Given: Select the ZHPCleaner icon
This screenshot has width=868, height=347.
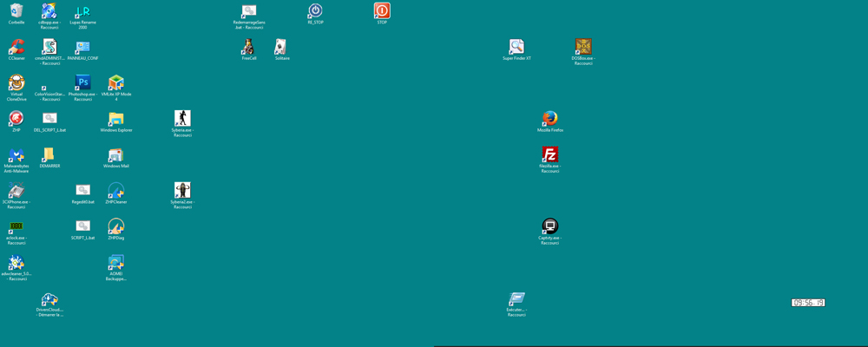Looking at the screenshot, I should point(116,190).
